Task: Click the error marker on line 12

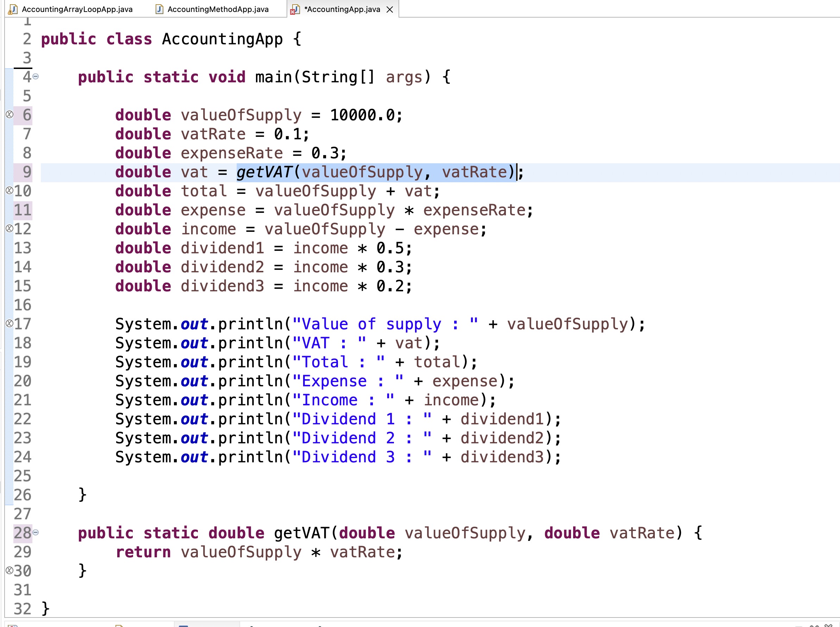Action: [x=10, y=228]
